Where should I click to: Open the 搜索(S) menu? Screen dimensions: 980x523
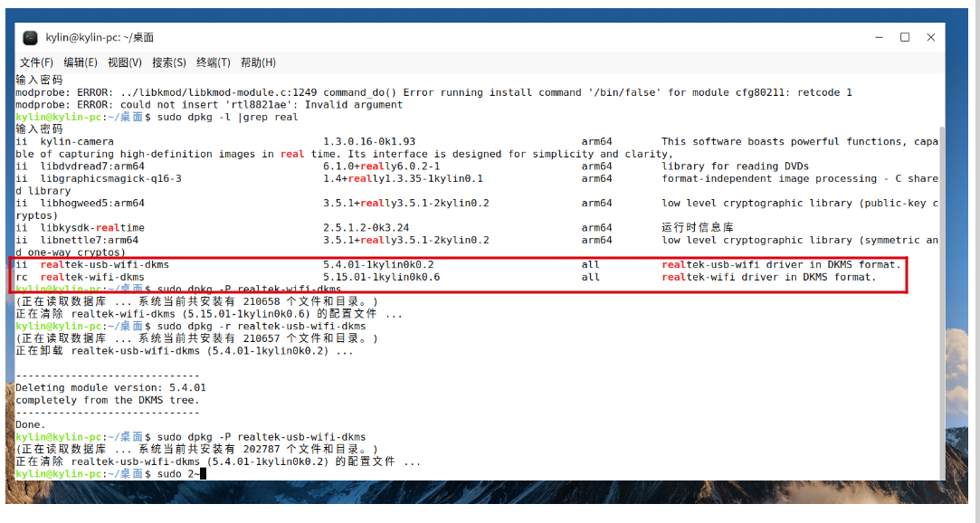(168, 62)
